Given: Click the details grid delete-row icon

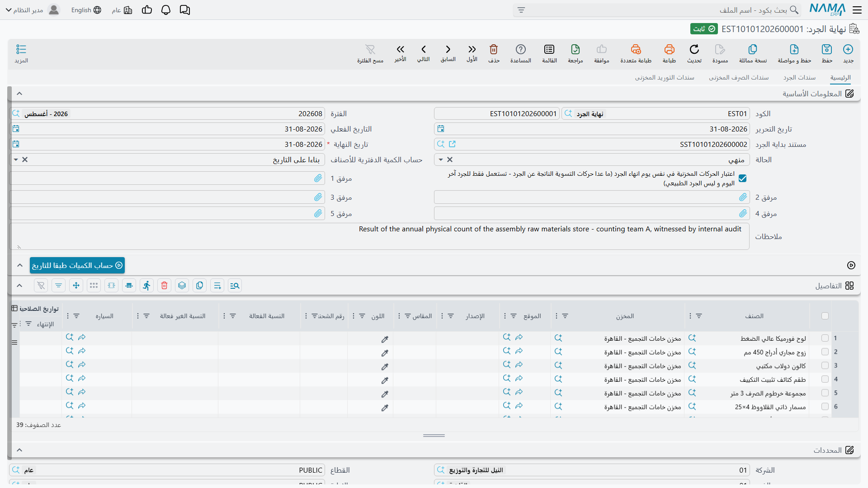Looking at the screenshot, I should tap(165, 286).
